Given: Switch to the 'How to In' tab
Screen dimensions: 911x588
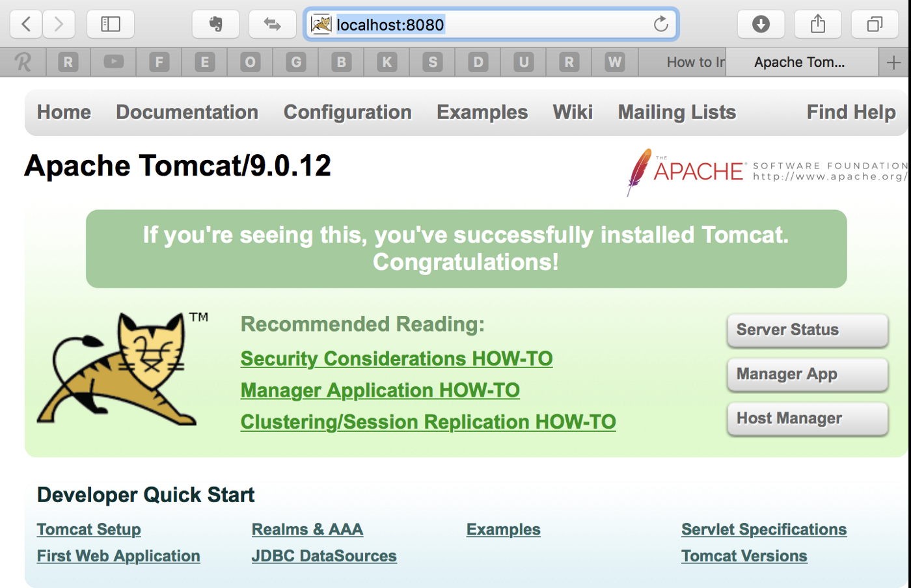Looking at the screenshot, I should 682,62.
